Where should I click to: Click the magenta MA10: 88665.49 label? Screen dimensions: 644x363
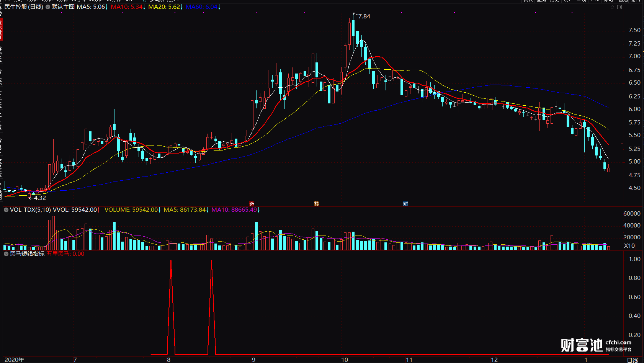click(234, 210)
